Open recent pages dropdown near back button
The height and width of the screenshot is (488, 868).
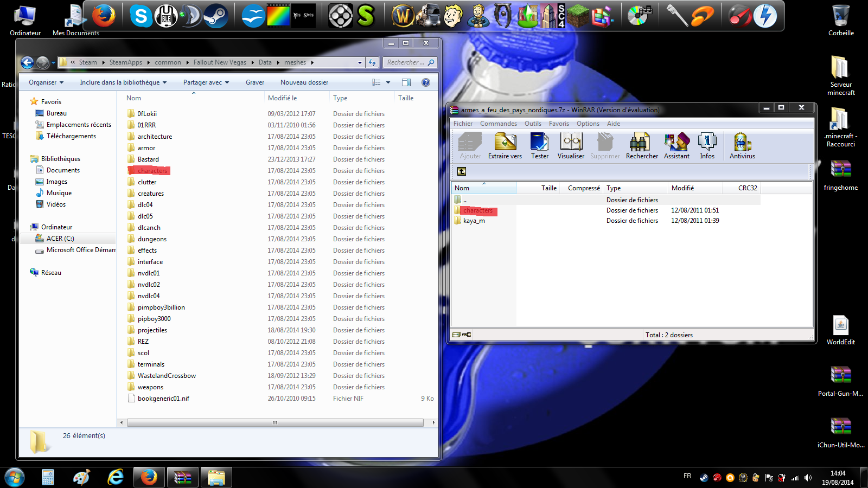point(53,63)
